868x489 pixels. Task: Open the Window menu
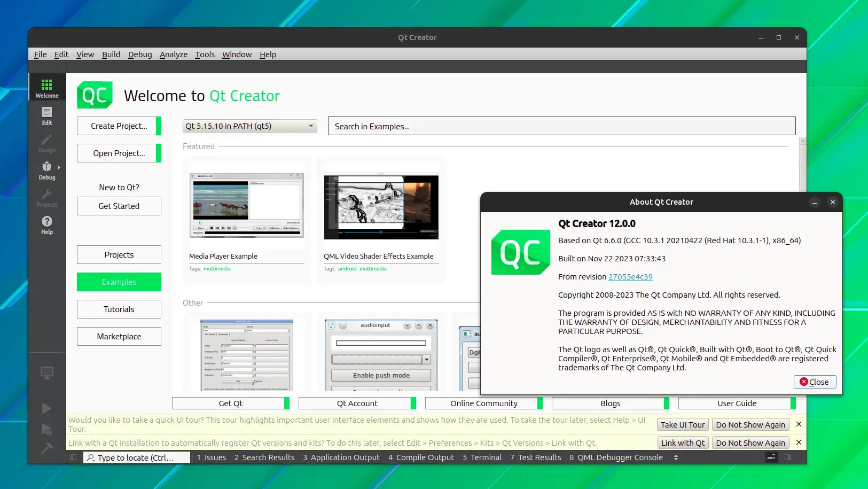[237, 55]
